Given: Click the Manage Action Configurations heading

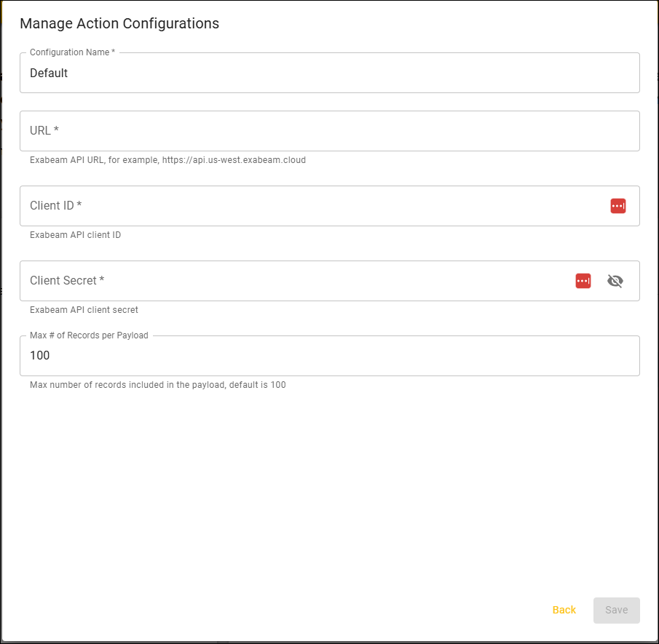Looking at the screenshot, I should (119, 23).
